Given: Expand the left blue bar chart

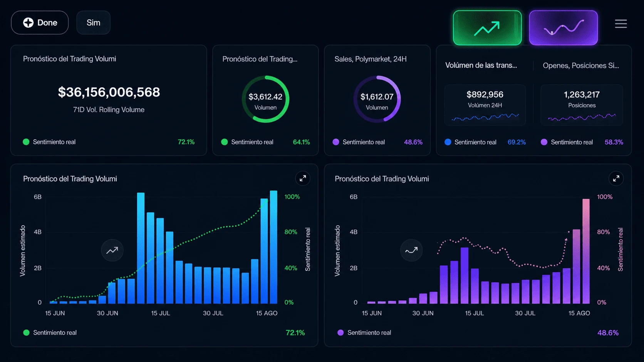Looking at the screenshot, I should pyautogui.click(x=303, y=178).
